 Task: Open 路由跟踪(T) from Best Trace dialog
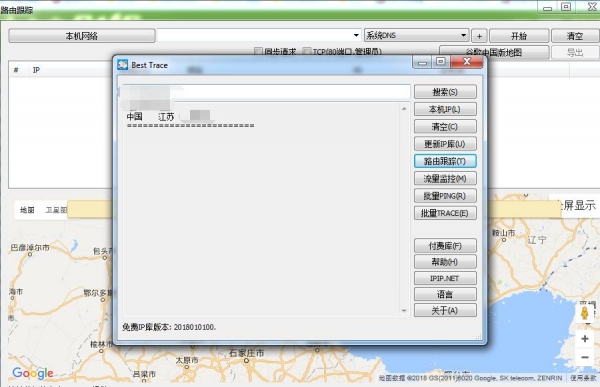coord(445,161)
